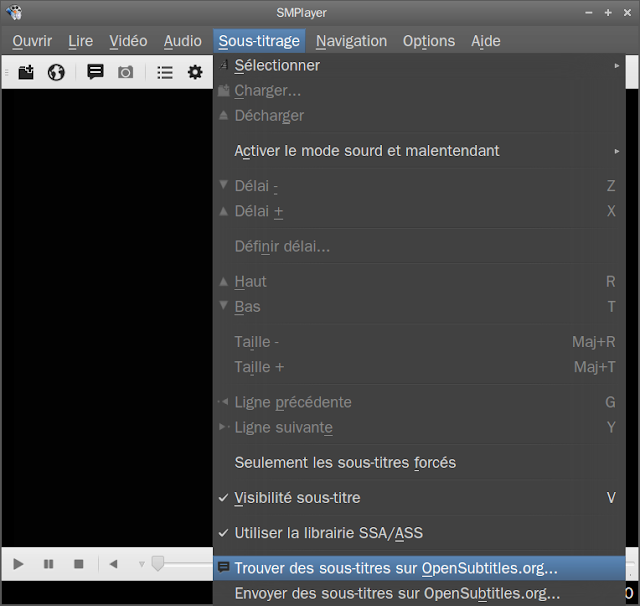Select Taille - to shrink subtitles

[x=419, y=342]
